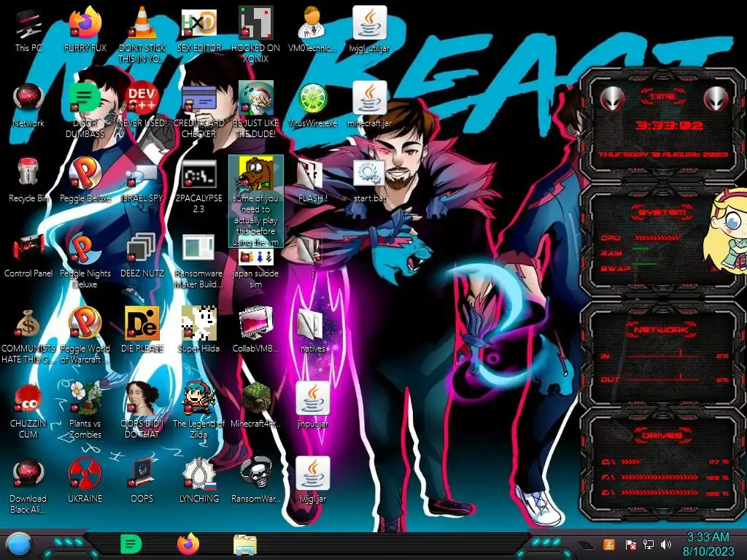Select the CREDIT CARD CHECKER shortcut
Image resolution: width=747 pixels, height=560 pixels.
199,98
